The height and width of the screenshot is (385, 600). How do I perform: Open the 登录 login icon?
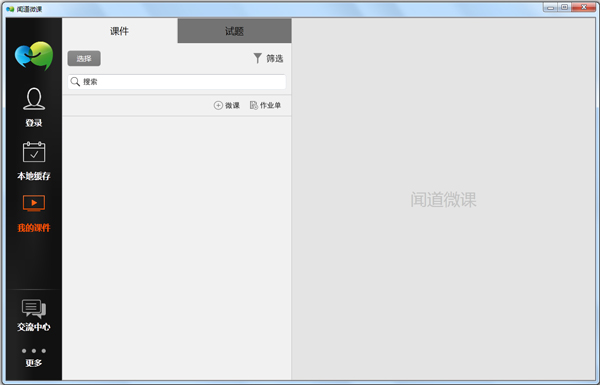tap(34, 108)
